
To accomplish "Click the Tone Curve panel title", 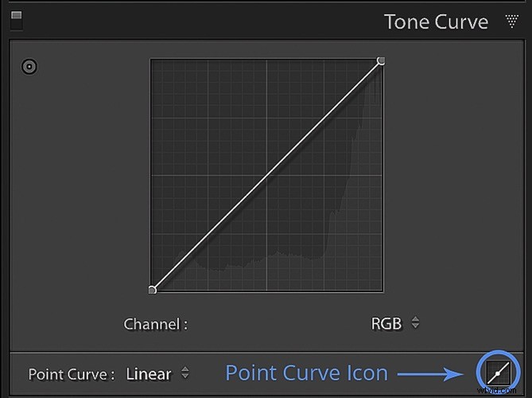I will [x=436, y=21].
